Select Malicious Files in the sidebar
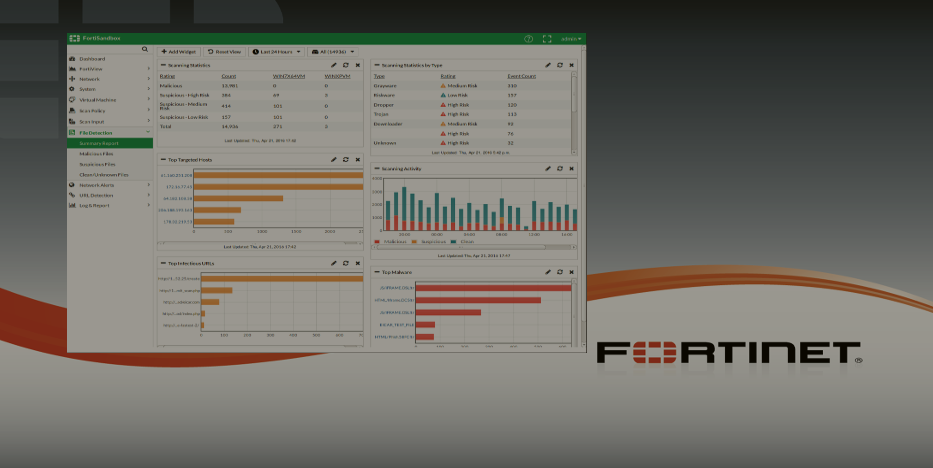This screenshot has height=468, width=933. pyautogui.click(x=98, y=154)
